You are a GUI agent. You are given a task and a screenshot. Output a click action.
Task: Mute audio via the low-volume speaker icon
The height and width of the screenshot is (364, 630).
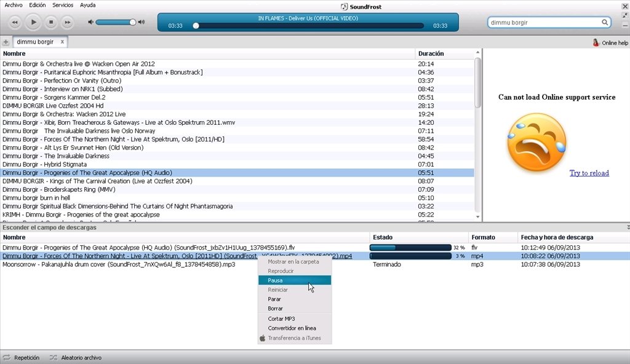90,22
